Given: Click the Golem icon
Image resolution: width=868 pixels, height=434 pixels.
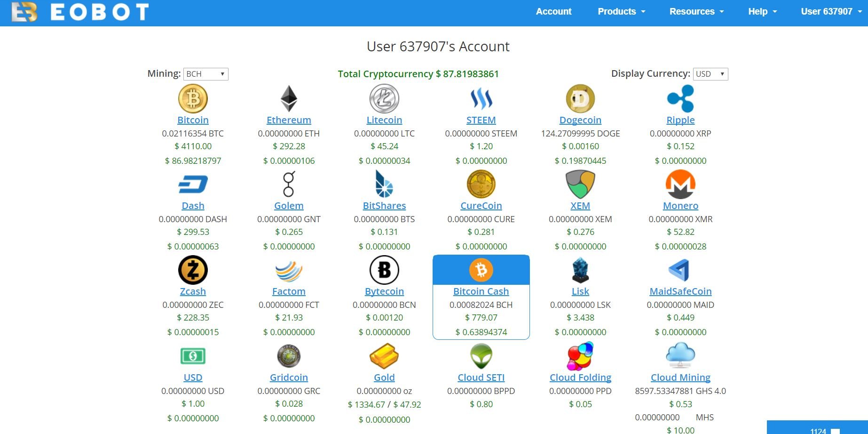Looking at the screenshot, I should click(x=289, y=184).
